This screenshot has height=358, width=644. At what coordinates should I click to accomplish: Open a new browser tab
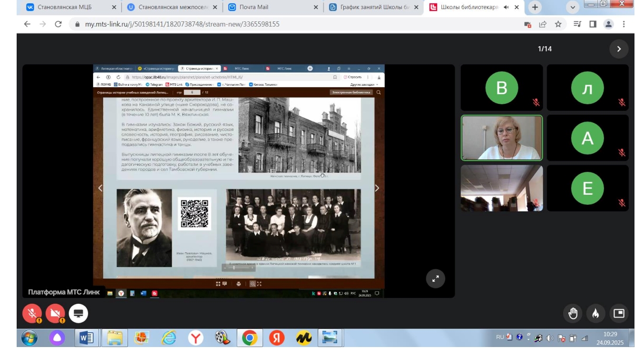tap(535, 7)
